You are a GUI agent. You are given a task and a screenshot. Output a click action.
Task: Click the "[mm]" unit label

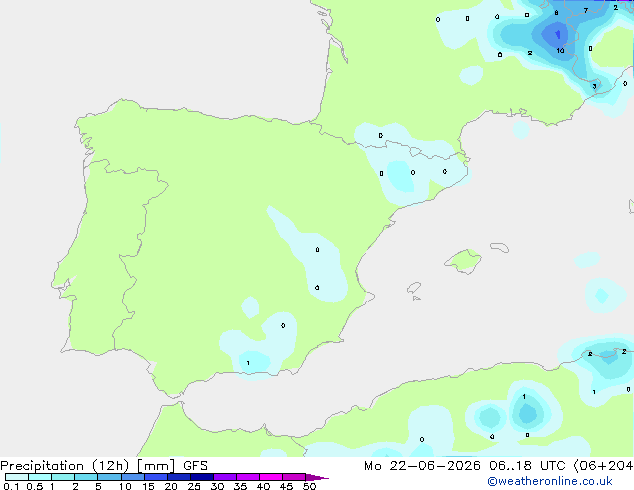click(156, 466)
